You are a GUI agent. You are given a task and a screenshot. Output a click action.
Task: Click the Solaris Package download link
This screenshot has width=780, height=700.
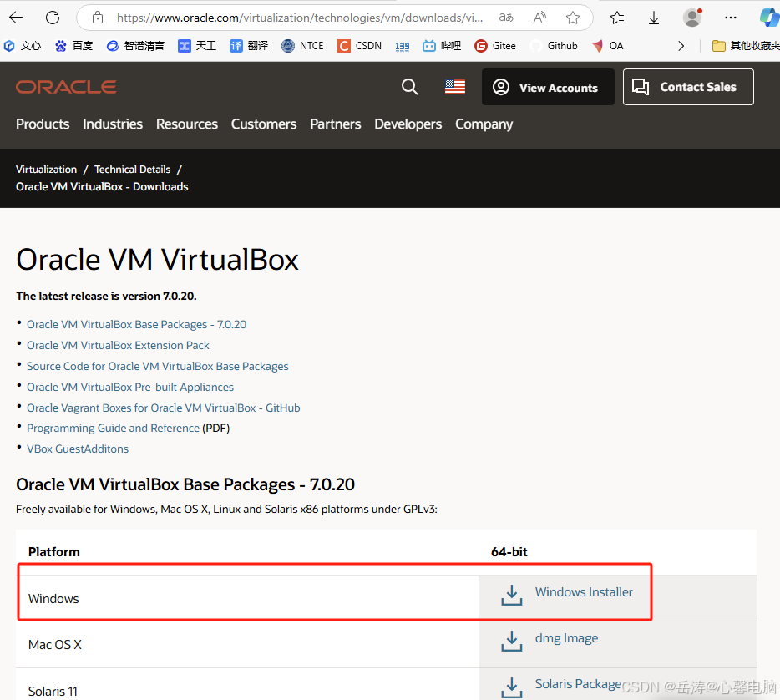point(578,684)
